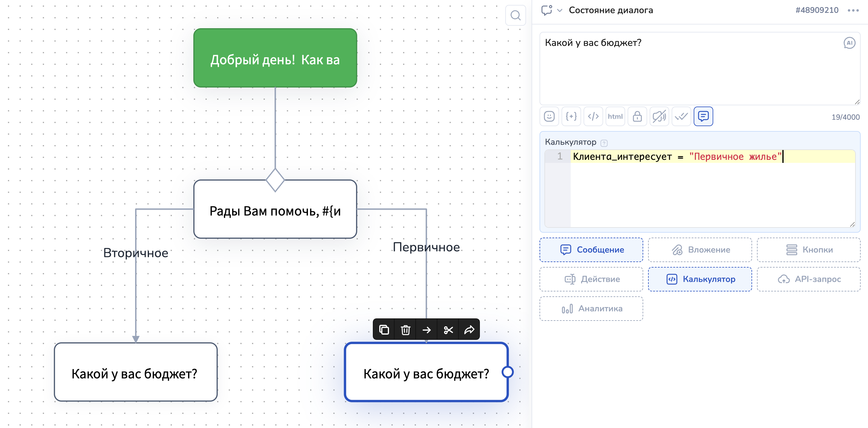This screenshot has height=428, width=868.
Task: Open the emoji picker smiley icon
Action: pyautogui.click(x=549, y=116)
